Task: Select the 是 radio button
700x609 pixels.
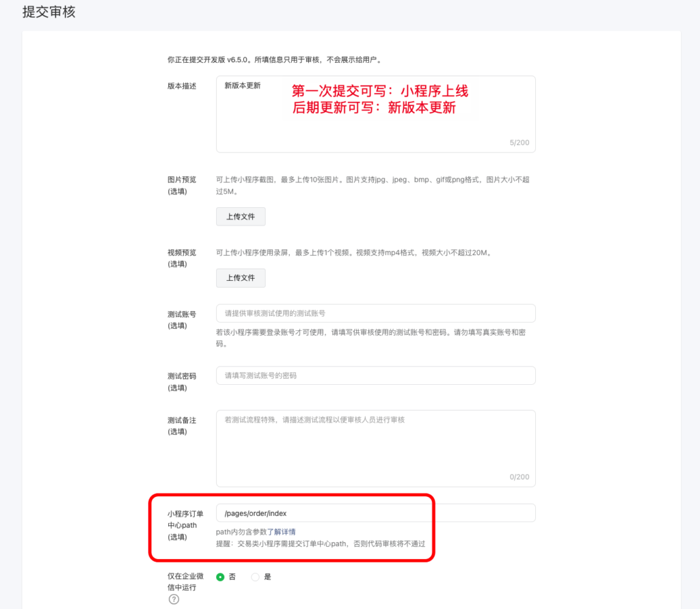Action: point(254,576)
